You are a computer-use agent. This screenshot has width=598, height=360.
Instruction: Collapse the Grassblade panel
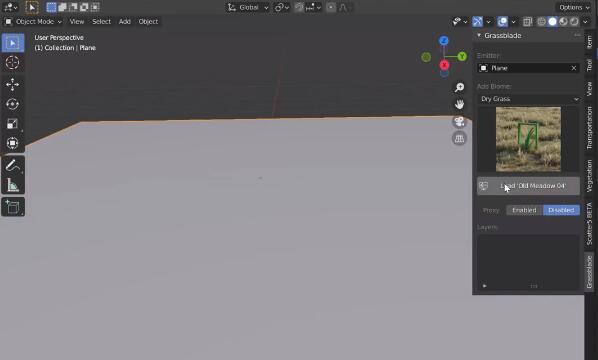pos(479,35)
